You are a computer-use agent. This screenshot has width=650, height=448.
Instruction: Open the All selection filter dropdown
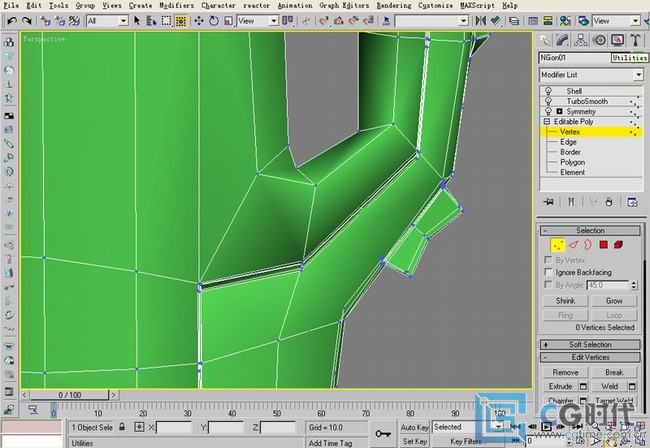123,21
